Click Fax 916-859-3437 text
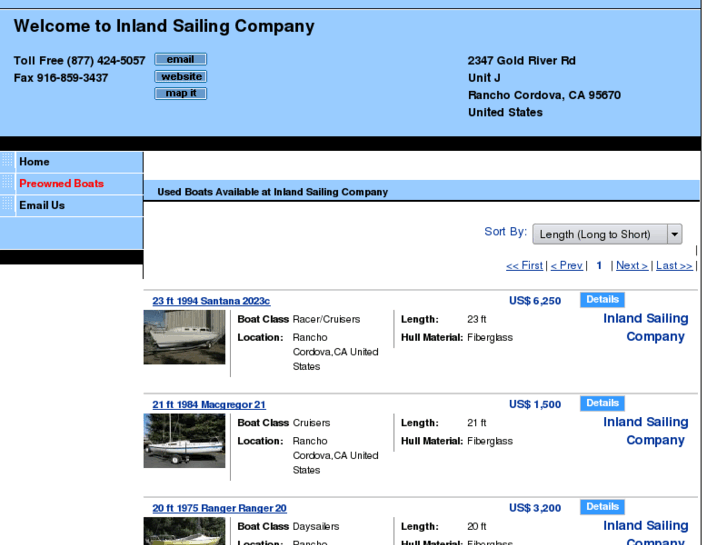 (61, 78)
